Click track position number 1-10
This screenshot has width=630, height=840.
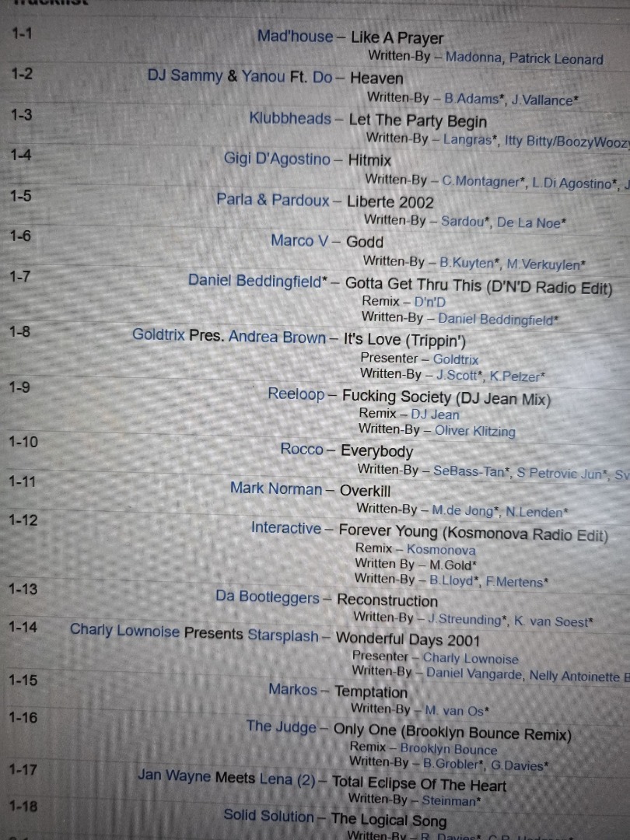coord(23,442)
